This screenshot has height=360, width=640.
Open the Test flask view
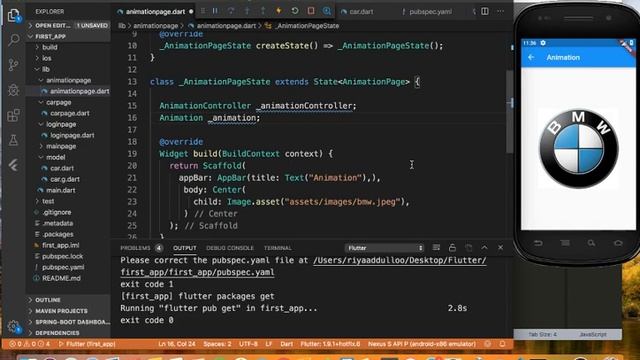click(13, 140)
